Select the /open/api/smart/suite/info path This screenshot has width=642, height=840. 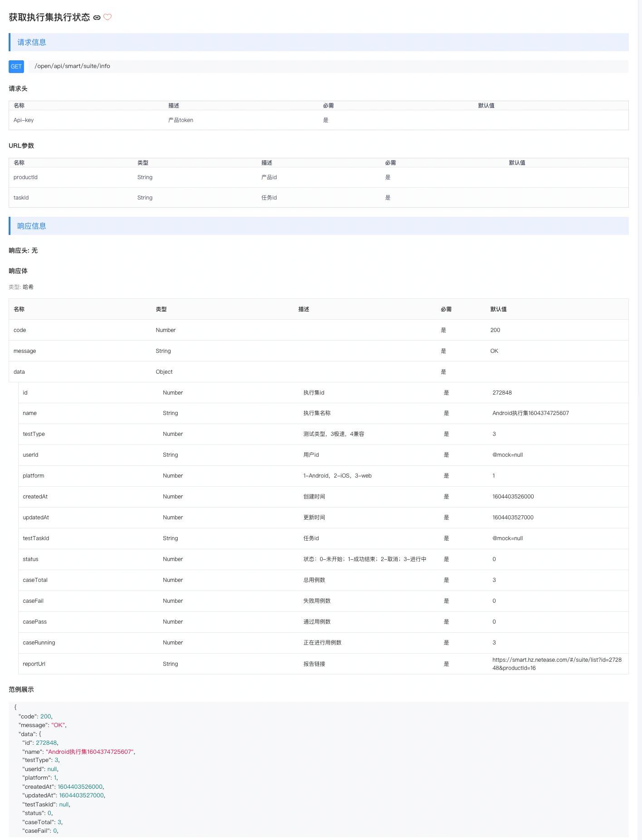coord(73,66)
